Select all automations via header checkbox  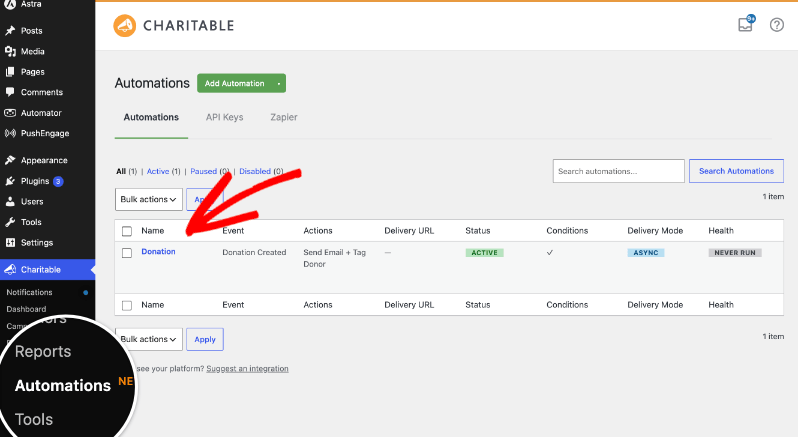(x=127, y=231)
